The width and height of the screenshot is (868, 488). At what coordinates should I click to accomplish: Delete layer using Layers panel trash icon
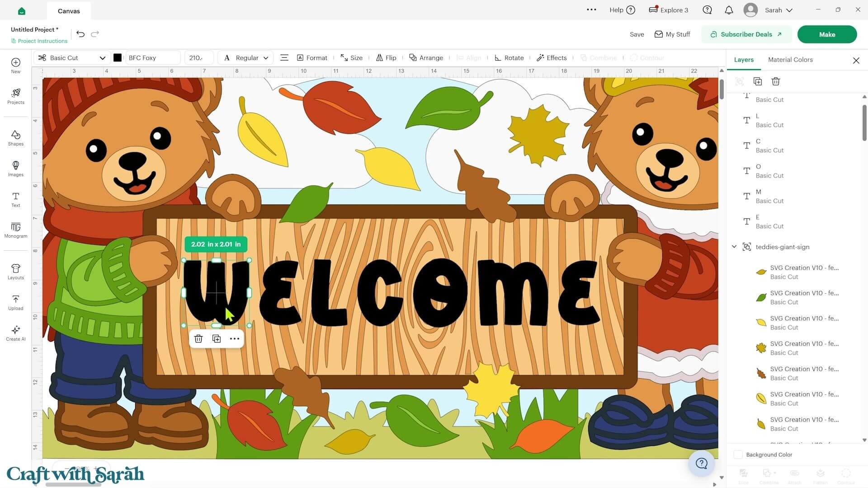[776, 81]
